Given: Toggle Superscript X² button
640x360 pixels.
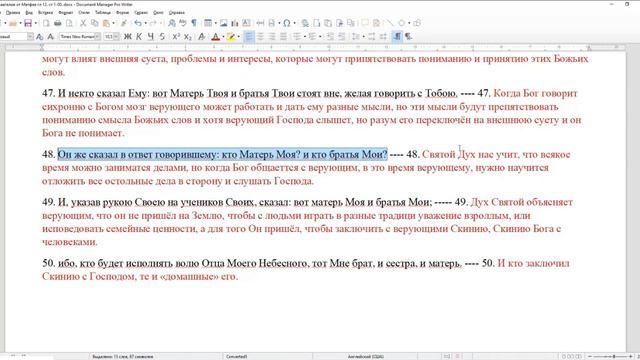Looking at the screenshot, I should click(176, 37).
